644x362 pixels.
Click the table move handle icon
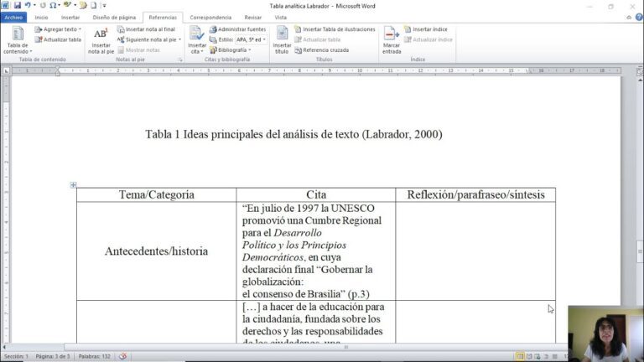click(x=73, y=184)
